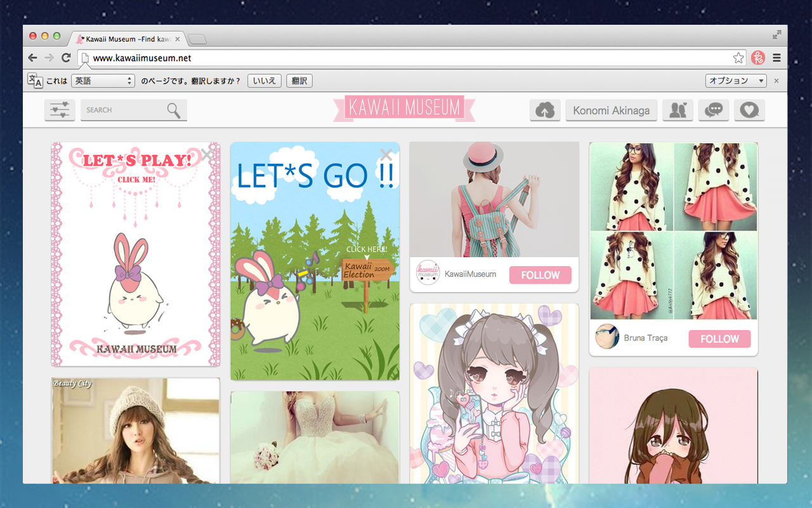Switch to the Kawaii Museum browser tab
The image size is (812, 508).
click(124, 38)
